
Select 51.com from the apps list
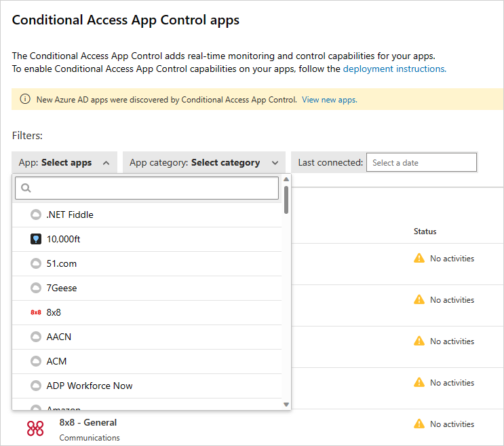147,263
